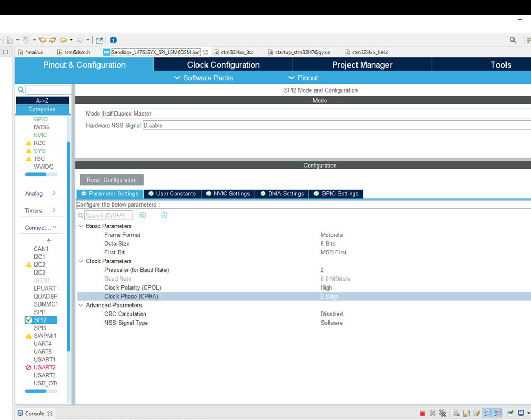Image resolution: width=531 pixels, height=420 pixels.
Task: Open the startup_stm32l476jgyx.s editor tab
Action: (299, 52)
